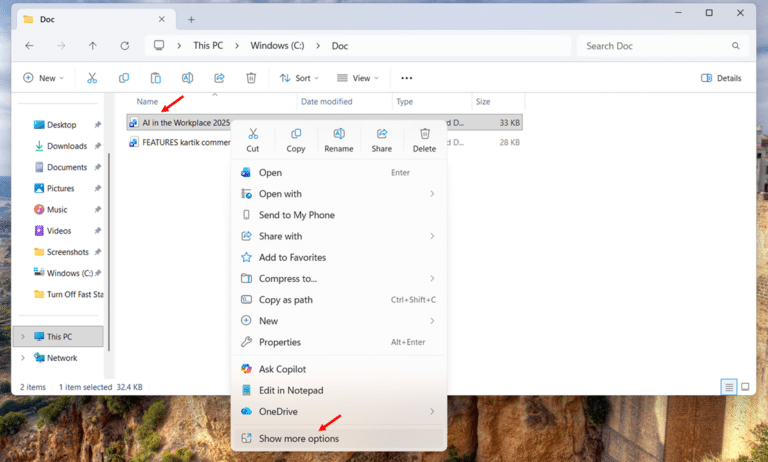Choose Share in the context menu
The width and height of the screenshot is (768, 462).
tap(382, 141)
